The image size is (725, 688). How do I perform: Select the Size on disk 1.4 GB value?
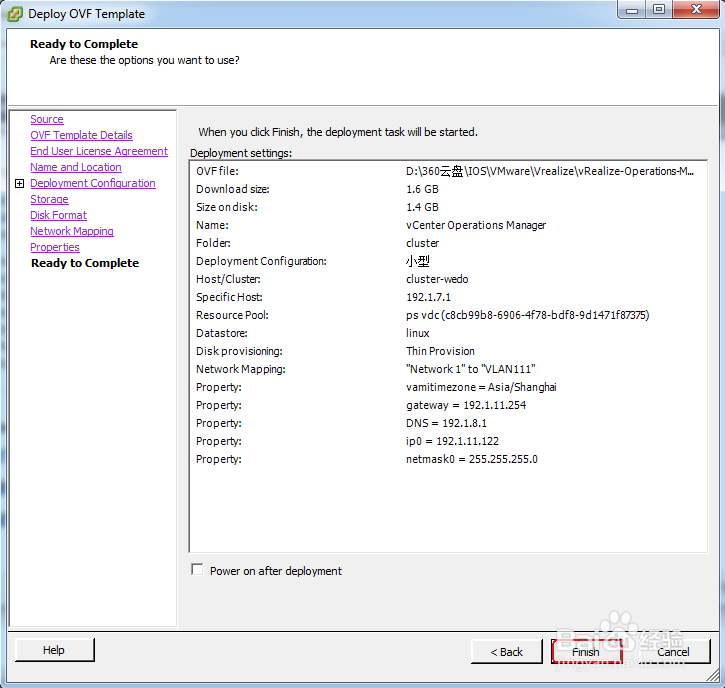422,207
